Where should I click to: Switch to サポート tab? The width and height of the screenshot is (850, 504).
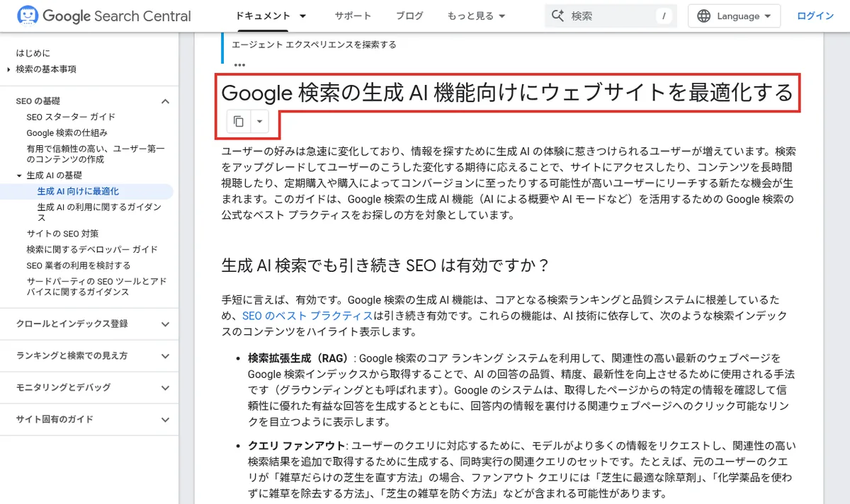pos(352,16)
